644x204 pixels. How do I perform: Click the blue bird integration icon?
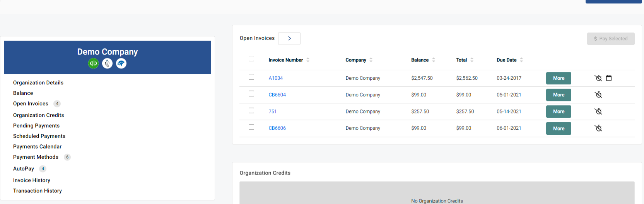[121, 63]
